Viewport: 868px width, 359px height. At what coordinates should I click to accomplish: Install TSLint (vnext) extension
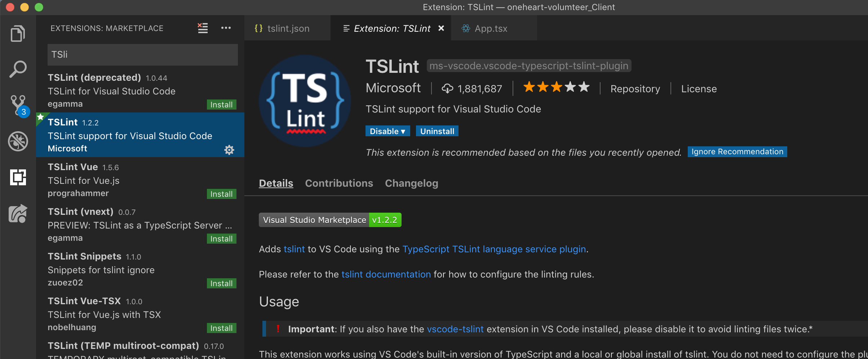[222, 239]
